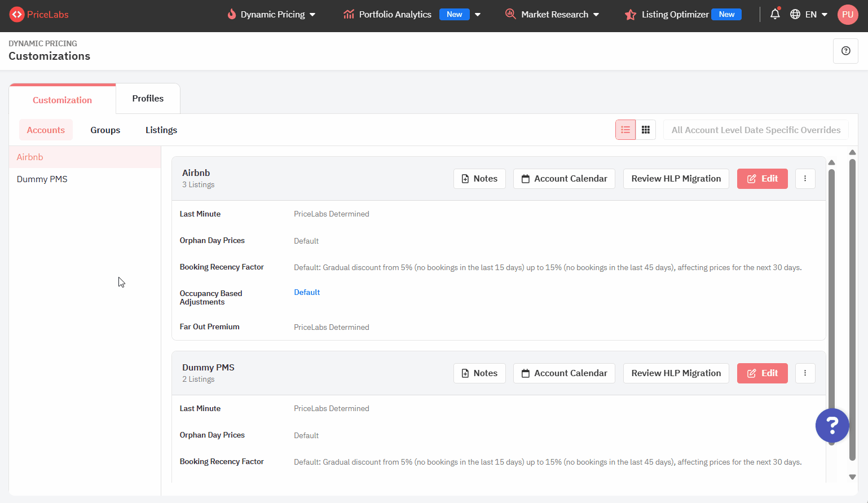Click the Dummy PMS Booking Recency Factor label
The image size is (868, 503).
pyautogui.click(x=222, y=461)
